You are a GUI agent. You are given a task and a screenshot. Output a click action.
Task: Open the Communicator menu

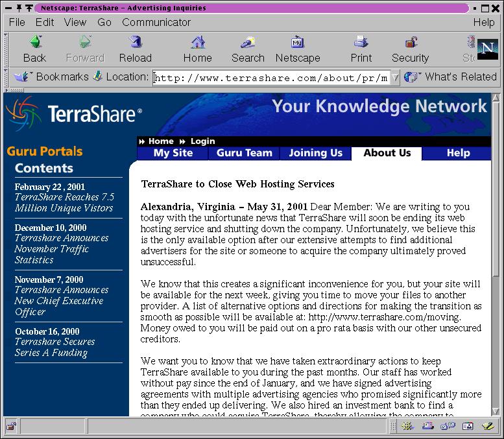156,22
